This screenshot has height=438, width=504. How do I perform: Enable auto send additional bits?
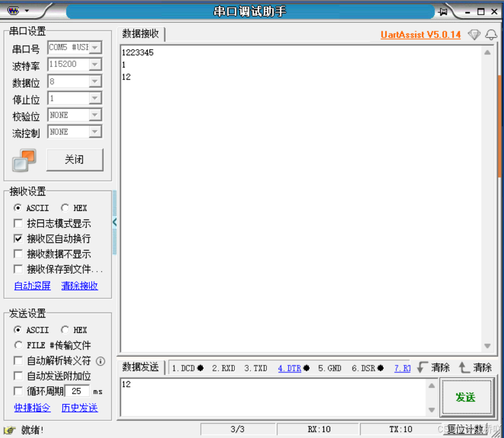click(x=18, y=376)
